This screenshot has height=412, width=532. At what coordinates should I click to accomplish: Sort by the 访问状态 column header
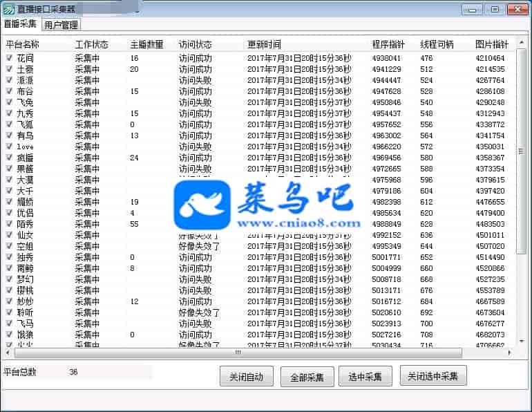point(196,44)
